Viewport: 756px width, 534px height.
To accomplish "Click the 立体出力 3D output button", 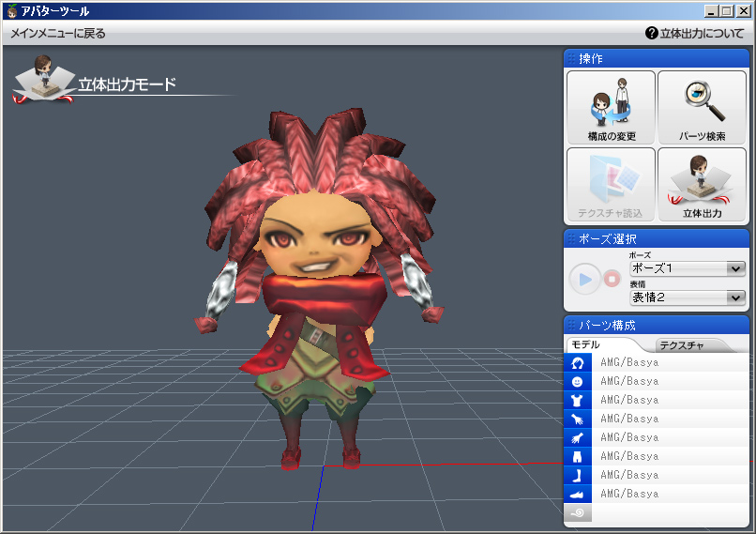I will pyautogui.click(x=702, y=185).
